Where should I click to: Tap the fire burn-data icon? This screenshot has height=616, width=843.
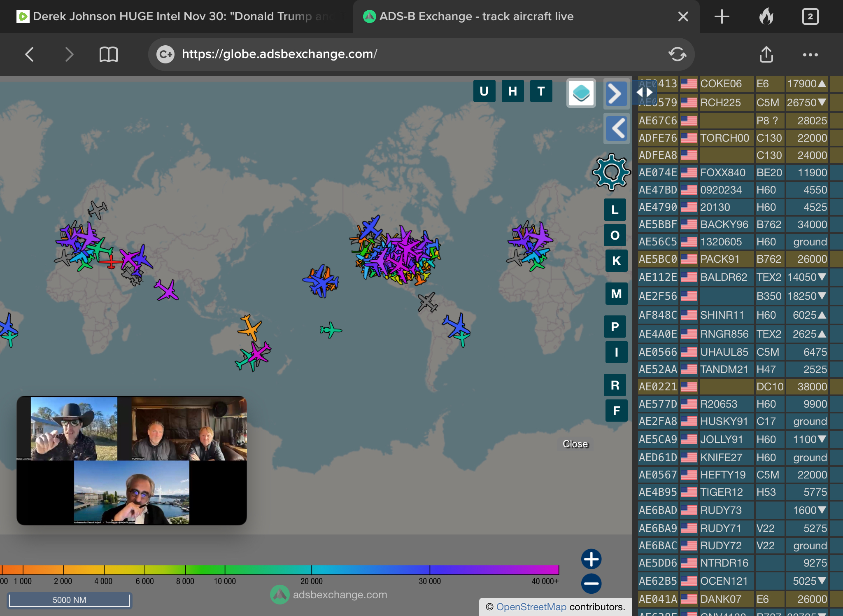pos(766,16)
